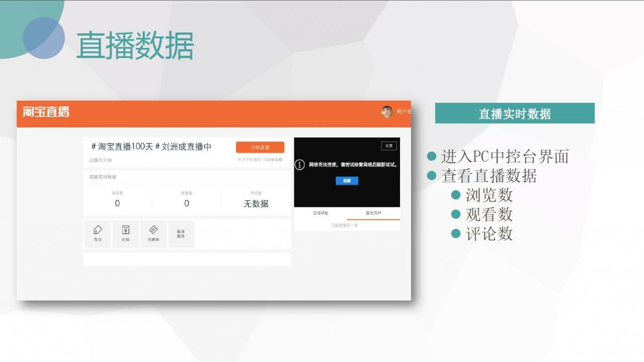
Task: Click the blue 刷新 button
Action: (x=347, y=180)
